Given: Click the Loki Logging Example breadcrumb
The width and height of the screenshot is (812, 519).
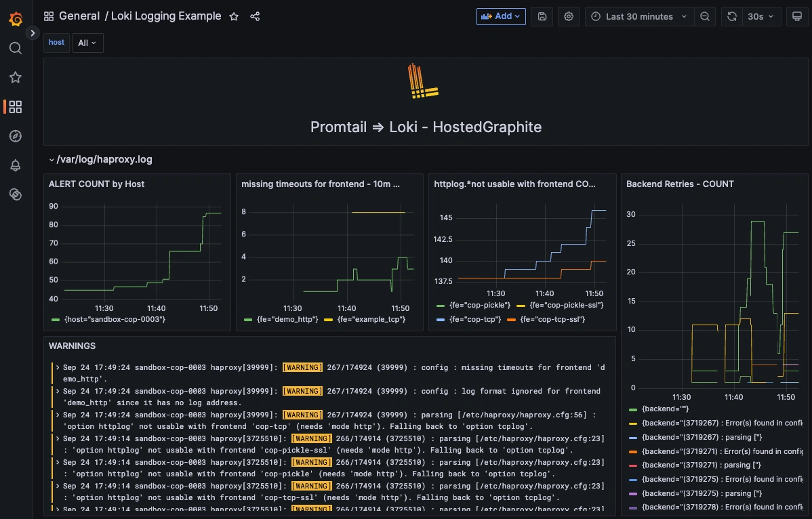Looking at the screenshot, I should pyautogui.click(x=166, y=16).
